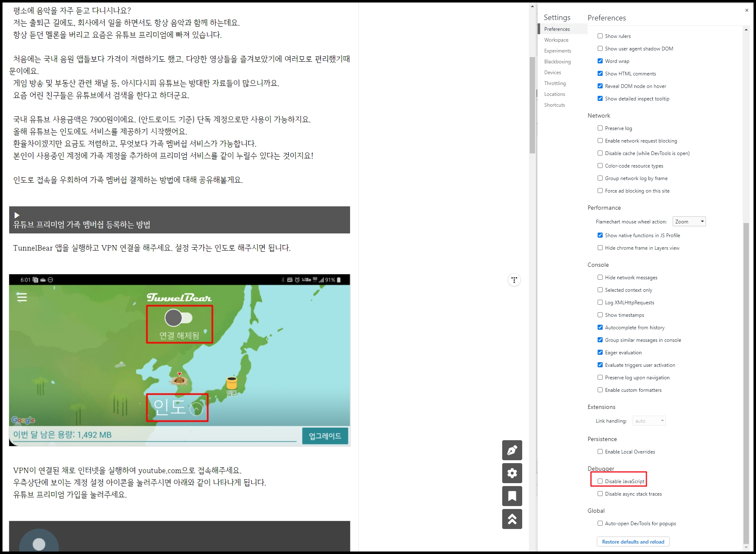Screen dimensions: 756x554
Task: Enable Local Overrides checkbox
Action: click(600, 451)
